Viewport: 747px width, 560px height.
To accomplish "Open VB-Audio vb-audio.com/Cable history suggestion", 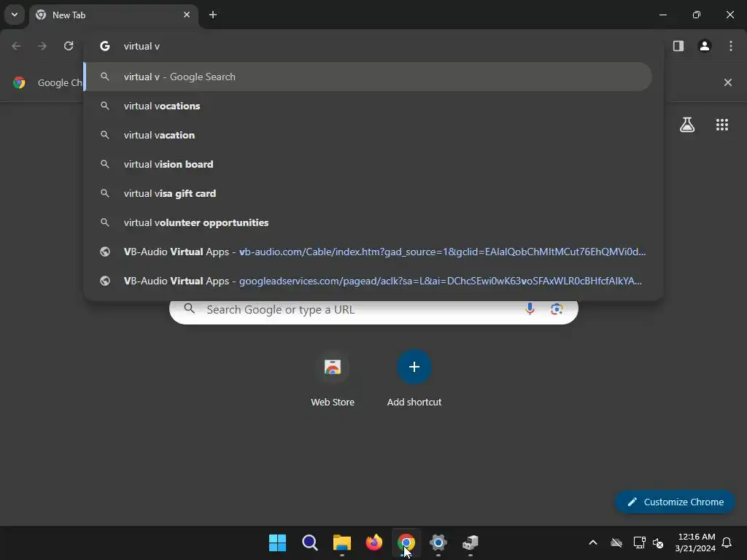I will click(368, 252).
